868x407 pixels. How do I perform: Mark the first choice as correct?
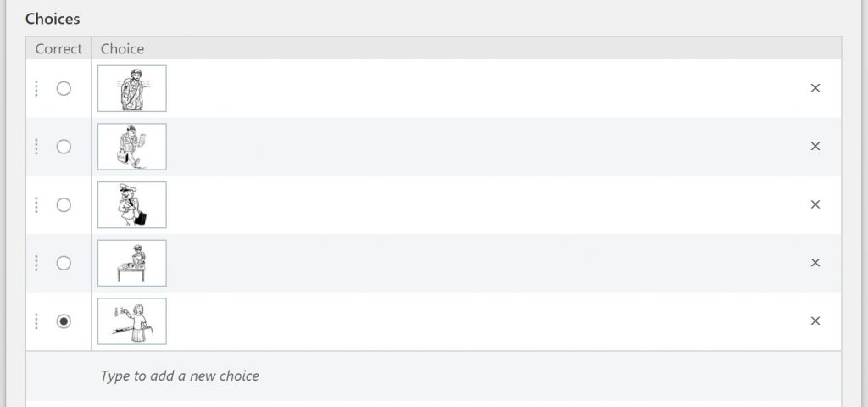pyautogui.click(x=64, y=88)
